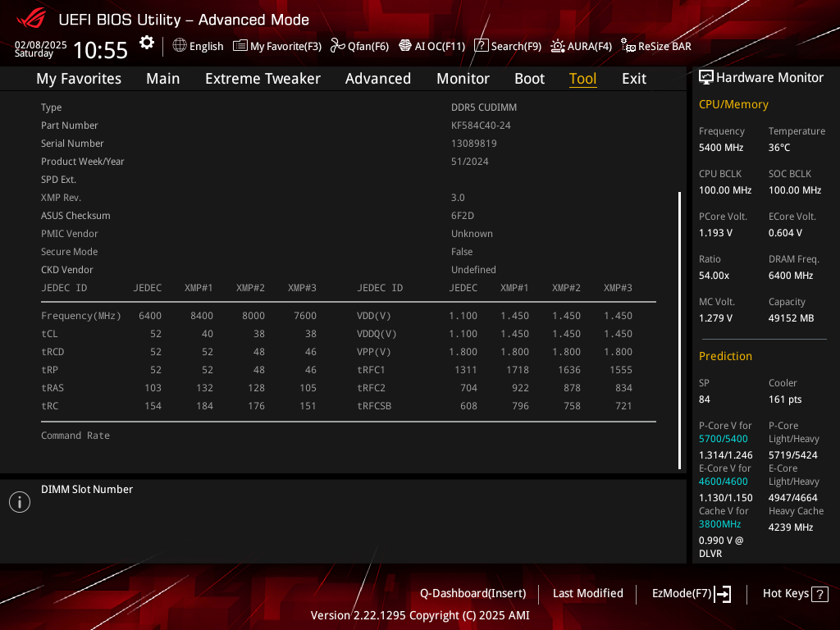The image size is (840, 630).
Task: Click the 3800MHz cache prediction link
Action: point(720,524)
